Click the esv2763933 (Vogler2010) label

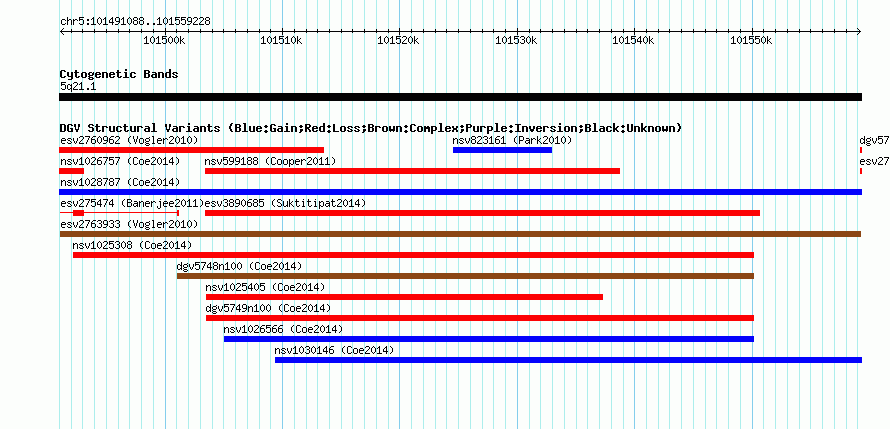129,224
